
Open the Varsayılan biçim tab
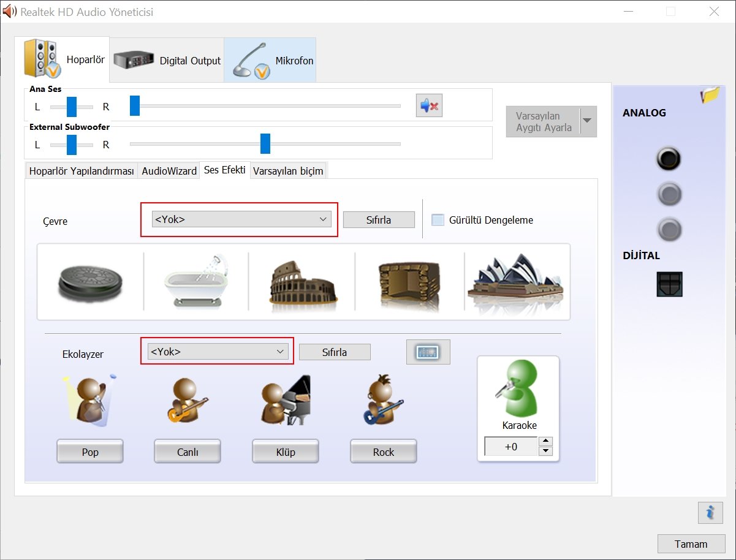[288, 171]
